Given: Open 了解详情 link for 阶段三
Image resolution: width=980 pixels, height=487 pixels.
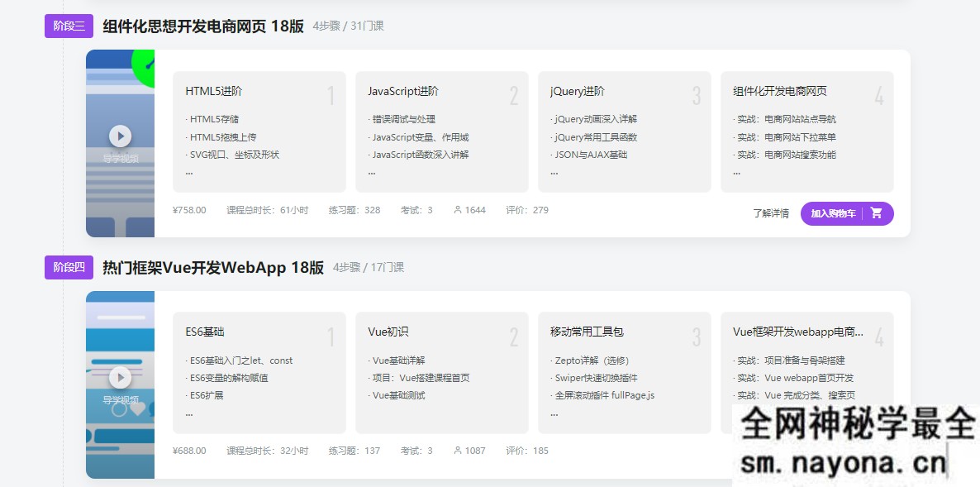Looking at the screenshot, I should 771,213.
